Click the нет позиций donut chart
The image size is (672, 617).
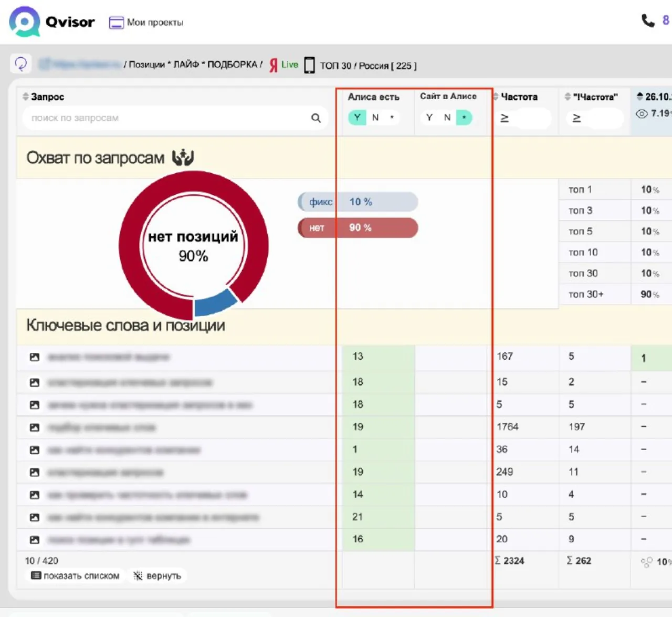click(193, 245)
